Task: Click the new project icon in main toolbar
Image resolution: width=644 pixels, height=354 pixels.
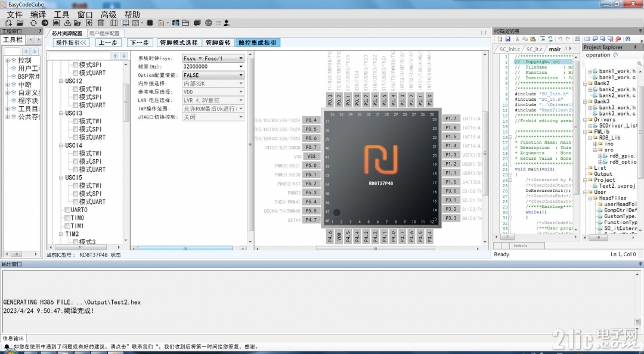Action: (8, 23)
